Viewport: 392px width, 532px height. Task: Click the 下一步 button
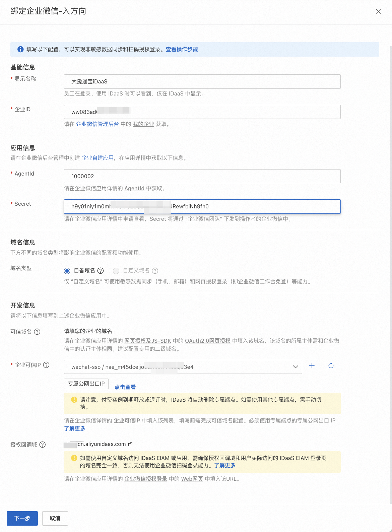pyautogui.click(x=22, y=518)
